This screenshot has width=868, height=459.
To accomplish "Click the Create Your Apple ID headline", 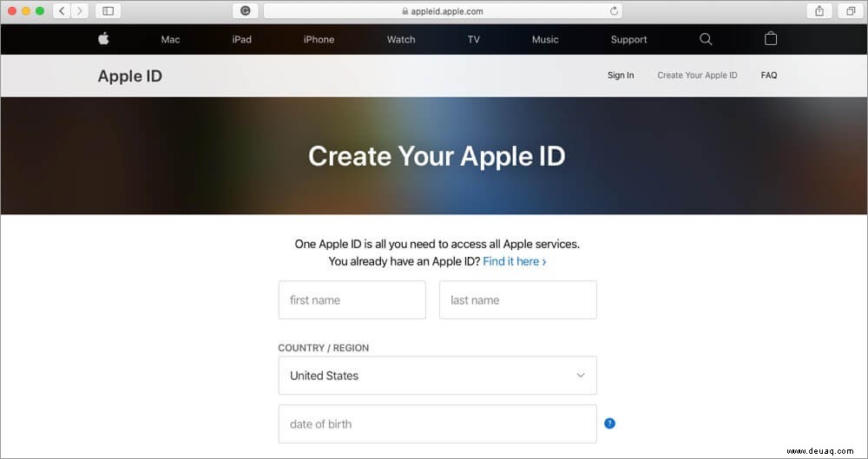I will coord(437,156).
